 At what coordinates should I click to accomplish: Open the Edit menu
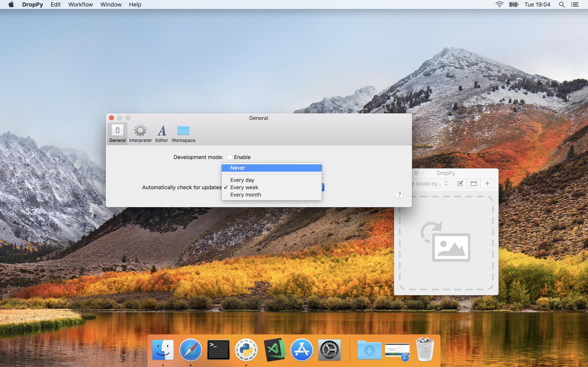click(55, 5)
